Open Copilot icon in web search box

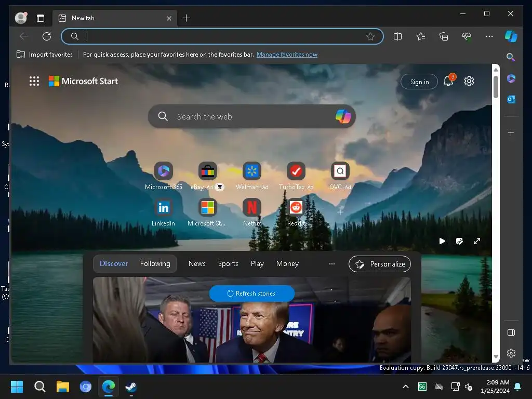pos(343,116)
